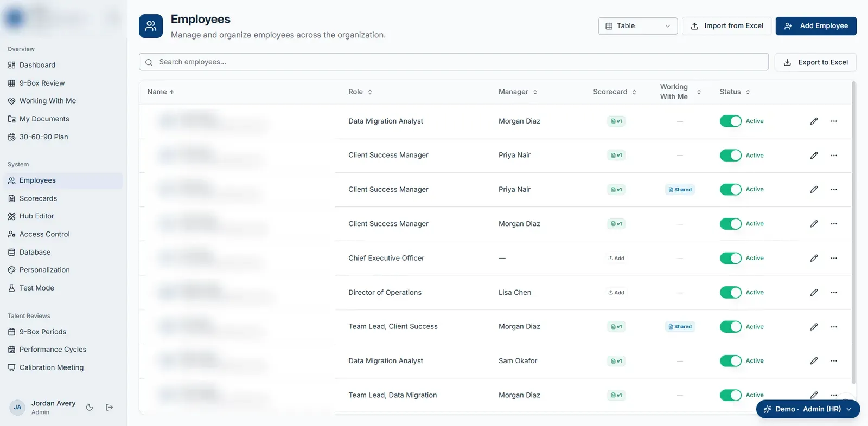Click the Hub Editor tools icon
The image size is (868, 426).
click(x=11, y=216)
